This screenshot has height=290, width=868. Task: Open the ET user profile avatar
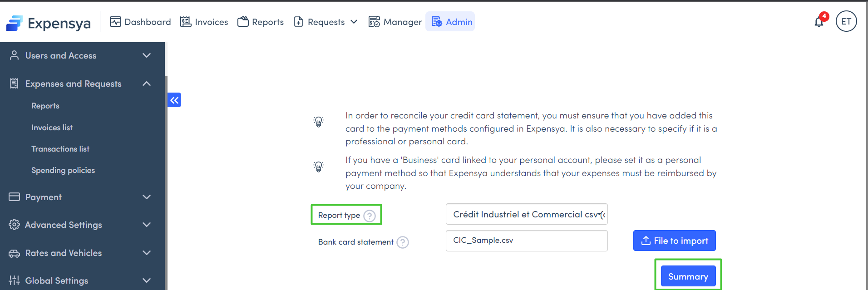[846, 21]
